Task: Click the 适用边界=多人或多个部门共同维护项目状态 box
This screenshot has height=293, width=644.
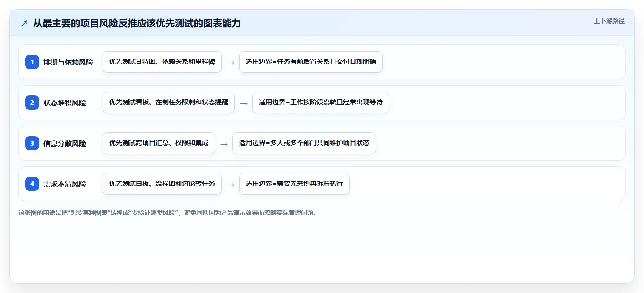Action: [x=304, y=143]
